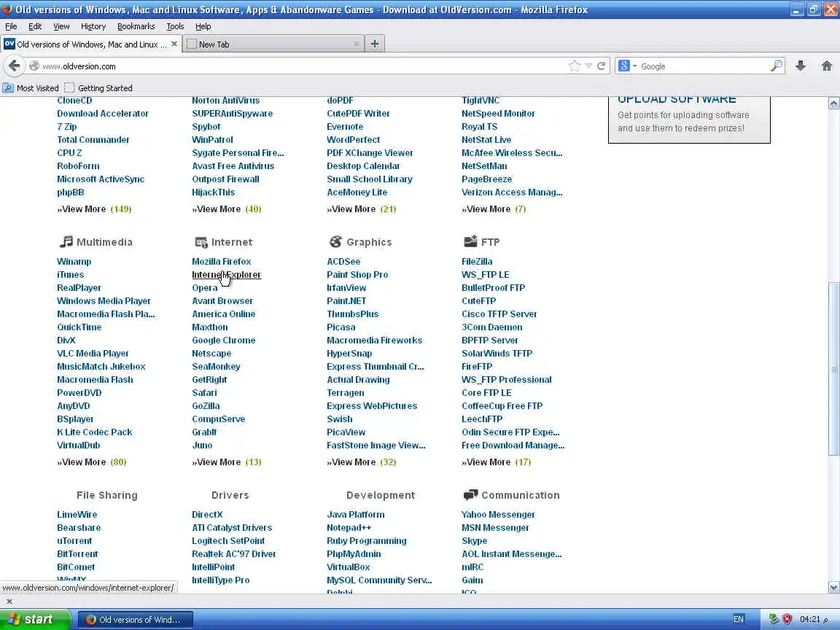Open the Winamp link
Viewport: 840px width, 630px height.
click(x=74, y=262)
